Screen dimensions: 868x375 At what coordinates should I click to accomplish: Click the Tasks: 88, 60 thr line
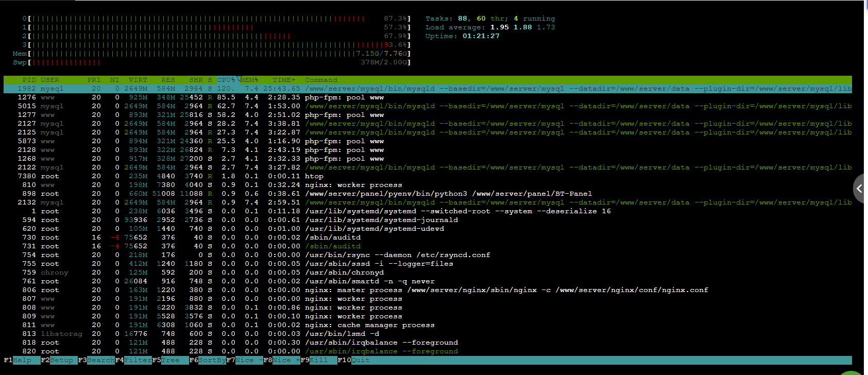click(490, 19)
